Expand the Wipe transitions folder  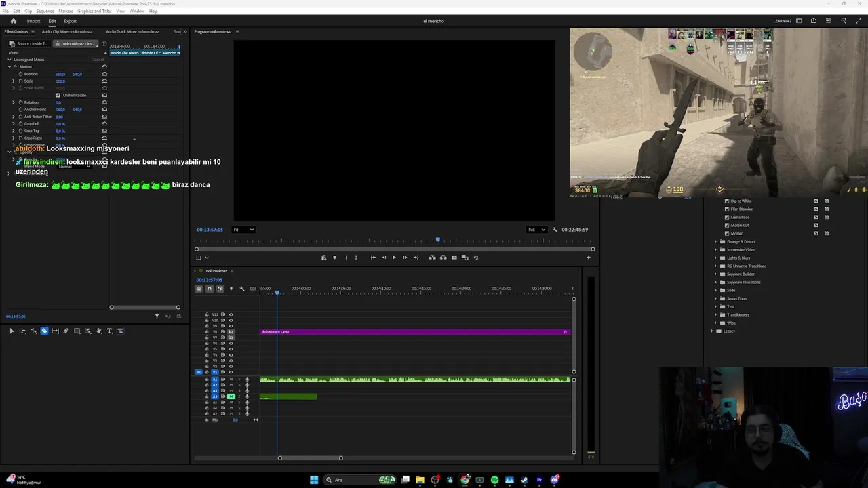click(x=715, y=323)
